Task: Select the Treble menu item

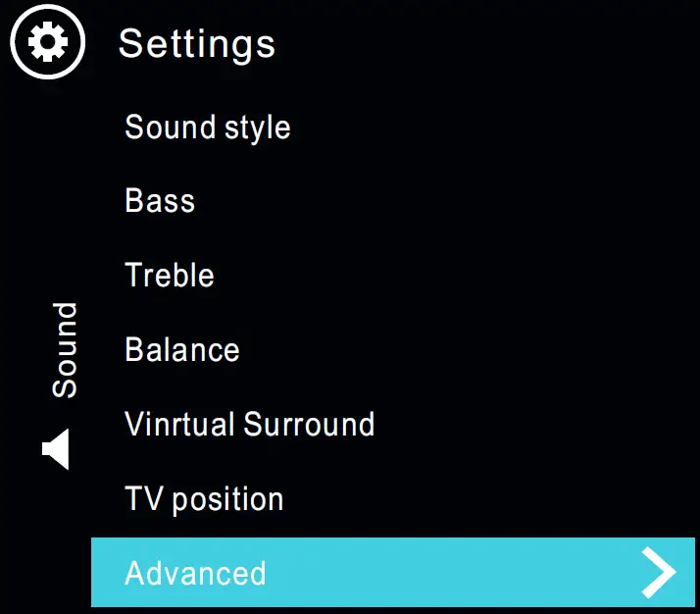Action: pos(170,276)
